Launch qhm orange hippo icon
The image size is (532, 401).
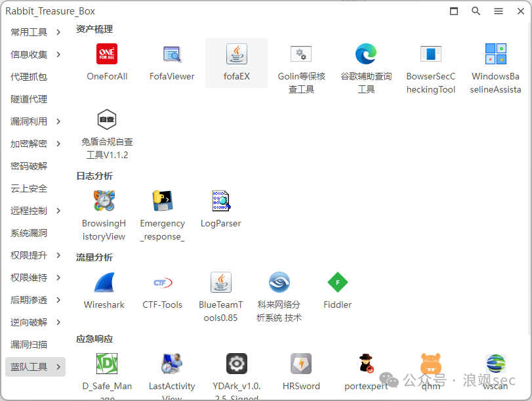tap(431, 364)
